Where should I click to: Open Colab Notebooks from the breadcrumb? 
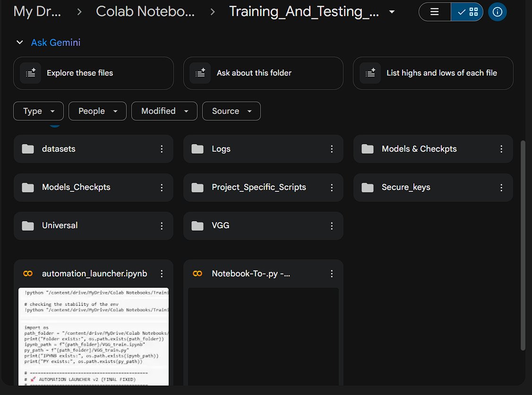[145, 11]
